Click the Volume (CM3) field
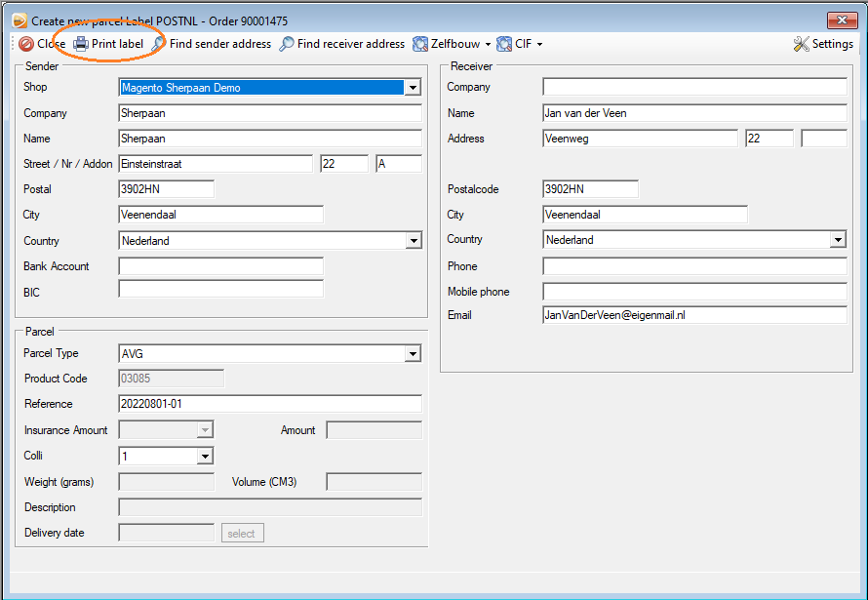The width and height of the screenshot is (868, 600). click(x=375, y=482)
